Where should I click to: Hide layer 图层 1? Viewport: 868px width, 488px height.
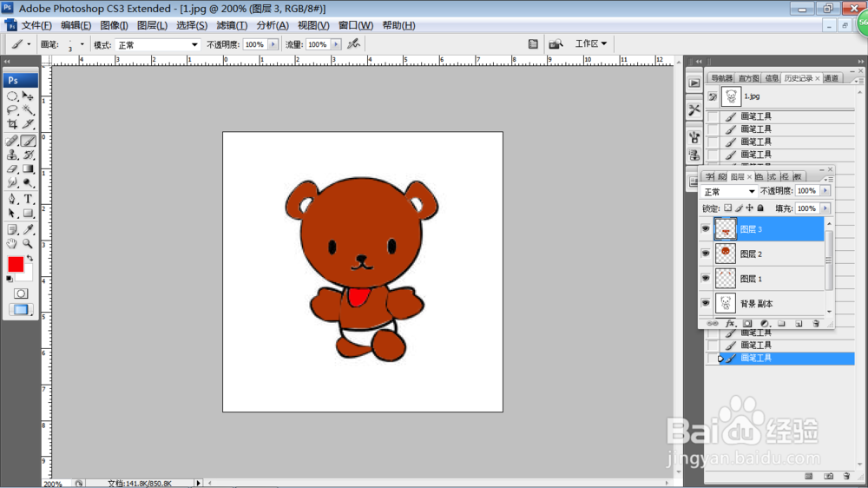[x=706, y=279]
